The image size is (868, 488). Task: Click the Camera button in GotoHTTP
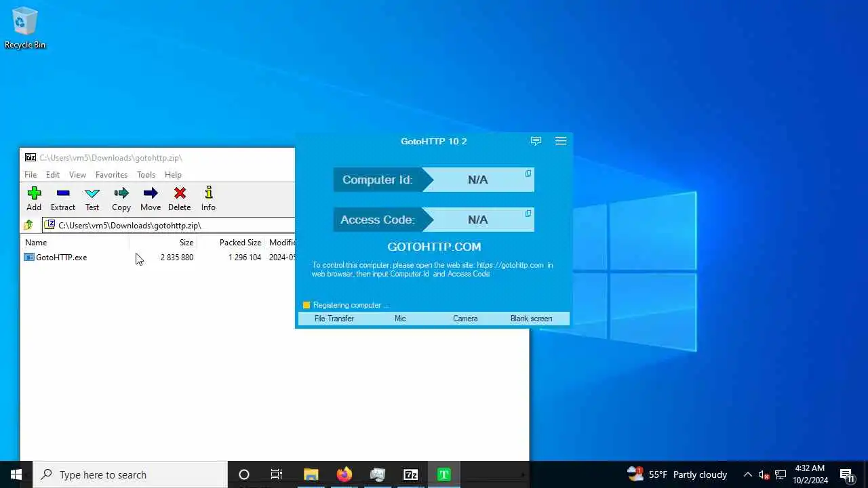point(465,319)
